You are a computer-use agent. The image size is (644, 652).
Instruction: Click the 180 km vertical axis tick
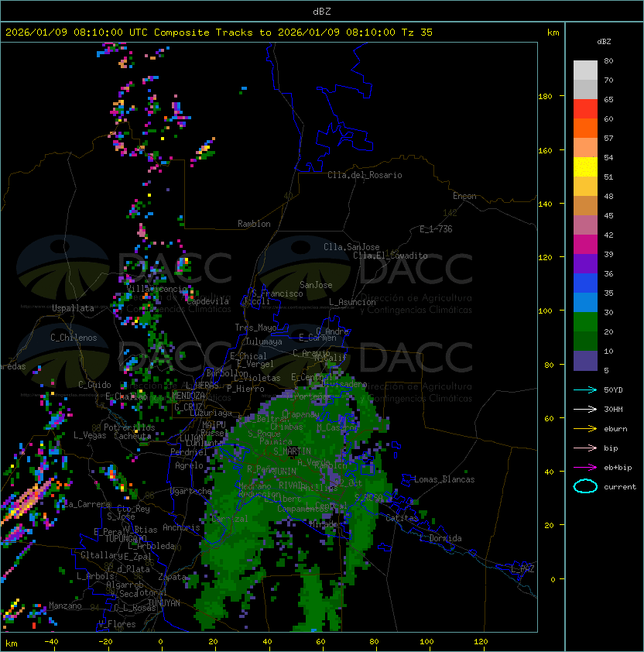tap(545, 97)
